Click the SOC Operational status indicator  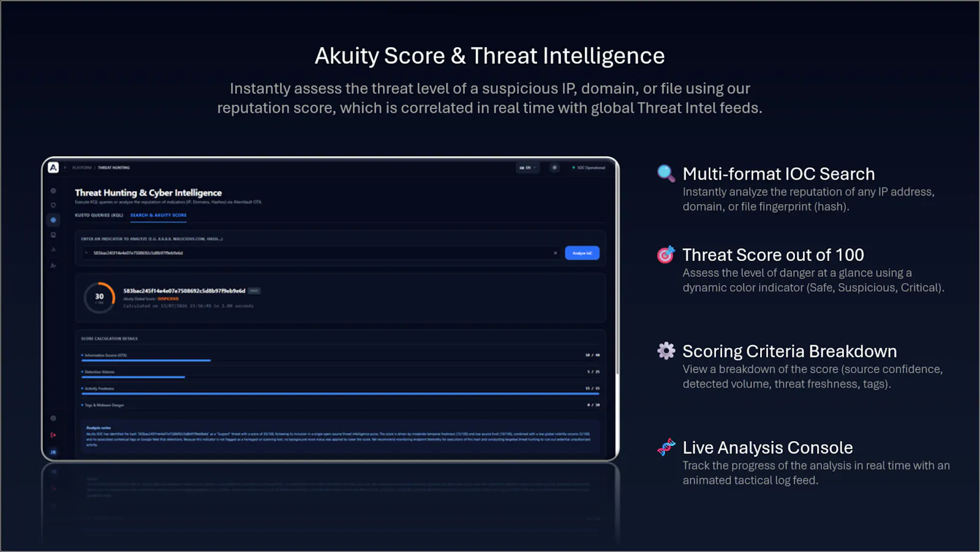tap(589, 167)
